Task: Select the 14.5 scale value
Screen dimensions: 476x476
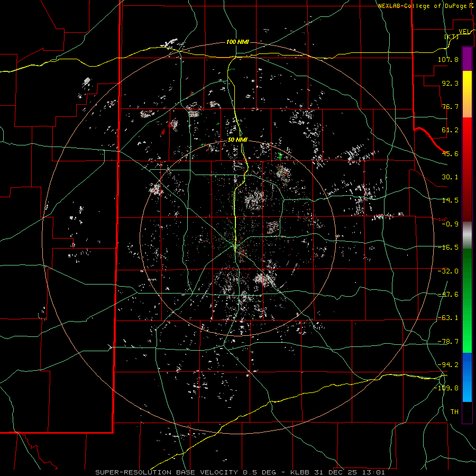Action: tap(450, 200)
